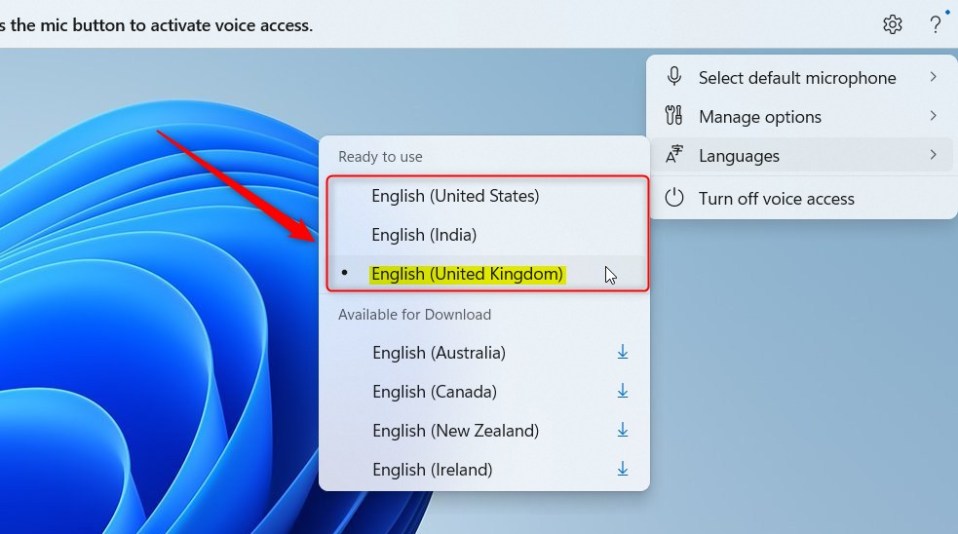Choose English (New Zealand) from downloads list
This screenshot has width=958, height=534.
(x=484, y=431)
